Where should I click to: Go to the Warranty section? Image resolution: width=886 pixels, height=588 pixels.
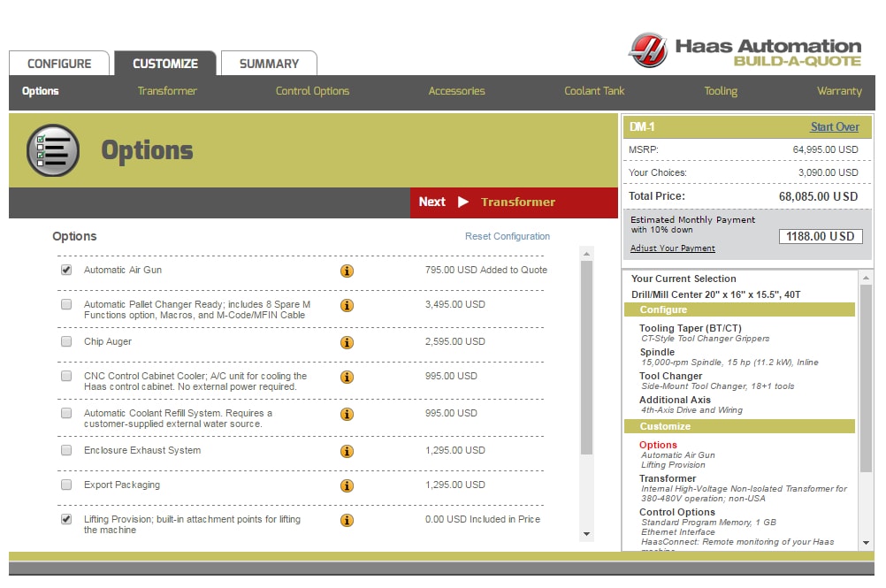pos(839,91)
